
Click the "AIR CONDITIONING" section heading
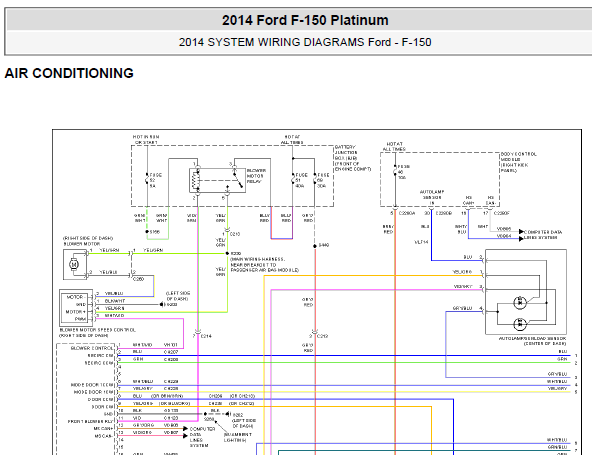point(69,73)
